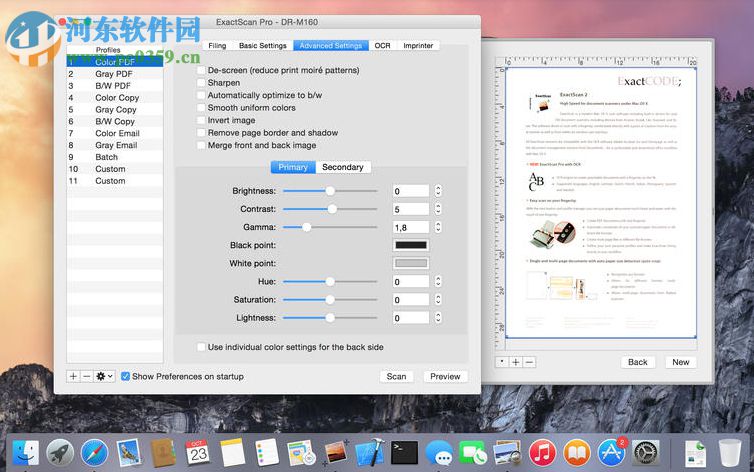The image size is (754, 472).
Task: Click the Preview button
Action: [x=445, y=376]
